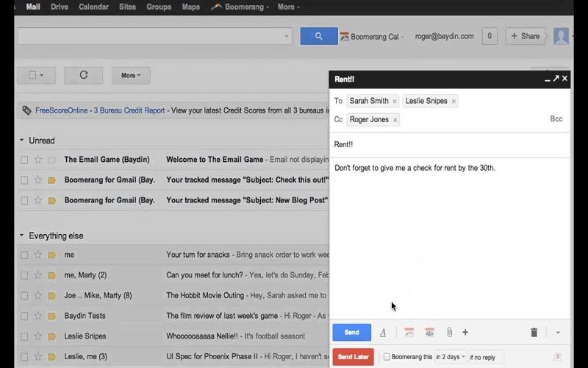Open formatting options with the underlined A icon
Viewport: 588px width, 368px height.
(x=383, y=333)
